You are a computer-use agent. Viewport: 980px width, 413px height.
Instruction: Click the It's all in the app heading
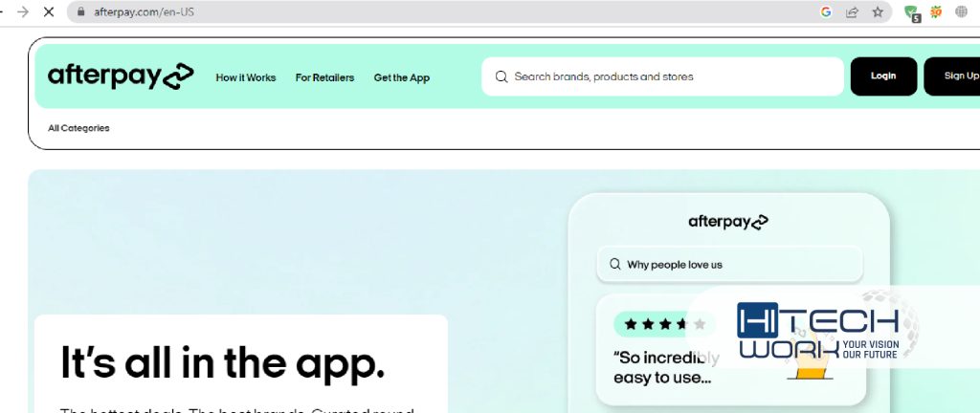pyautogui.click(x=222, y=363)
